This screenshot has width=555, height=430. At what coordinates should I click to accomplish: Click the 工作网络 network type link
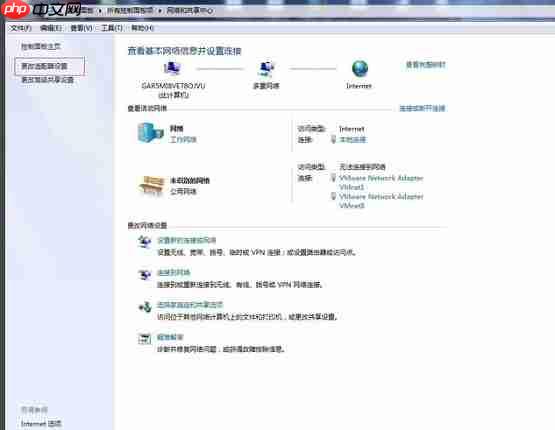coord(183,139)
